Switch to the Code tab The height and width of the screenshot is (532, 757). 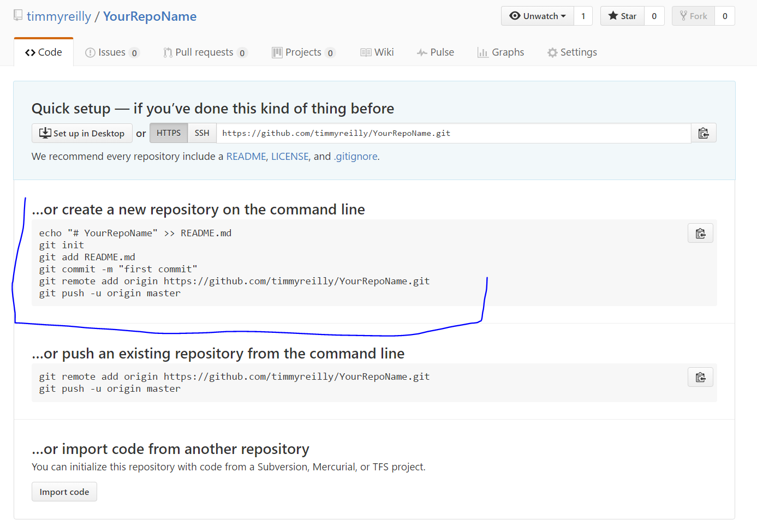pyautogui.click(x=44, y=52)
